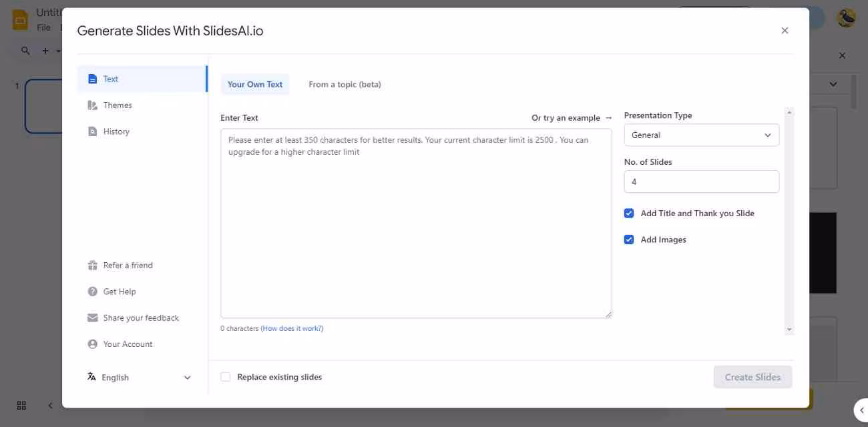Image resolution: width=868 pixels, height=427 pixels.
Task: Focus the No. of Slides field
Action: tap(701, 181)
